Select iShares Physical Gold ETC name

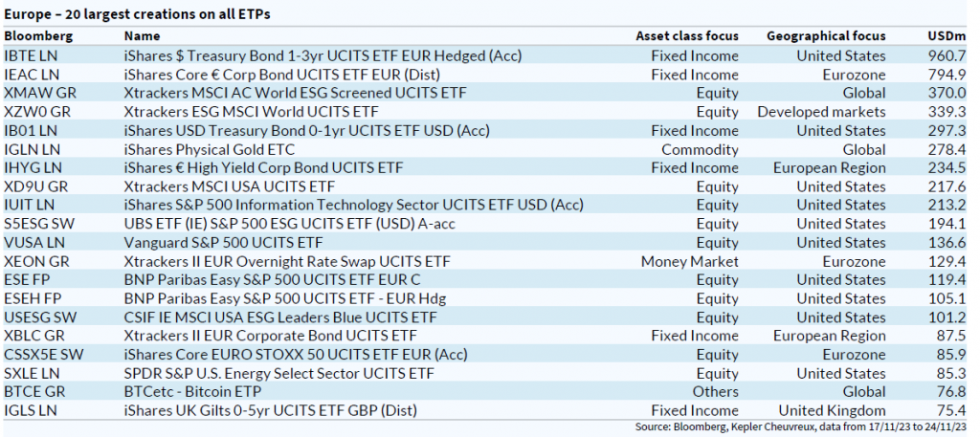point(209,149)
